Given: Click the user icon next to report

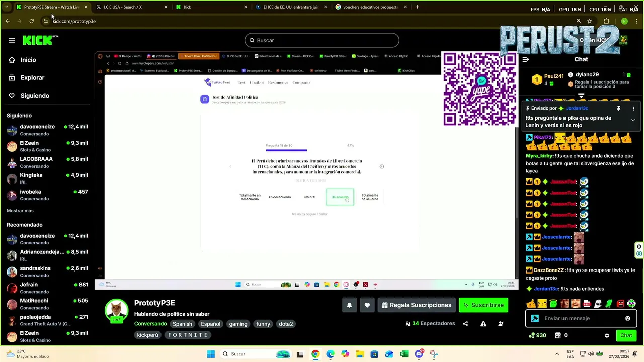Looking at the screenshot, I should tap(501, 324).
